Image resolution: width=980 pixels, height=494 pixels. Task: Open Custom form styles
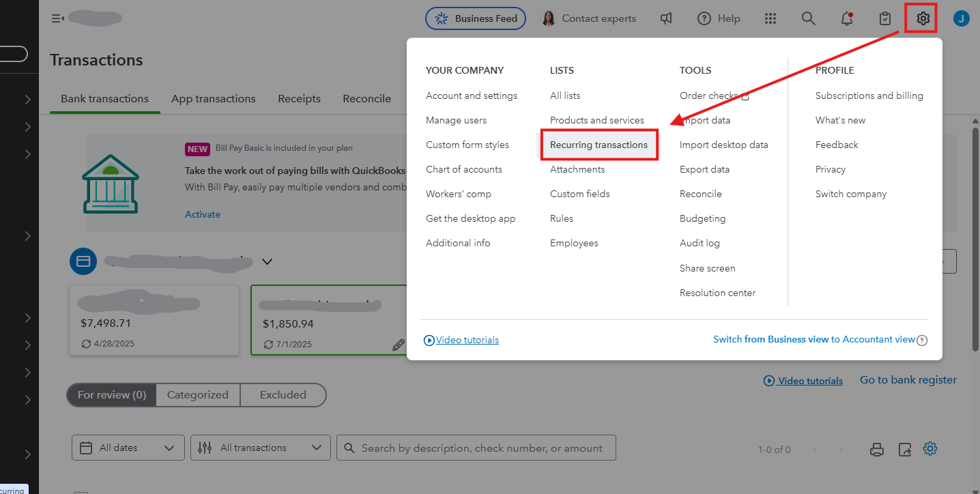[467, 145]
